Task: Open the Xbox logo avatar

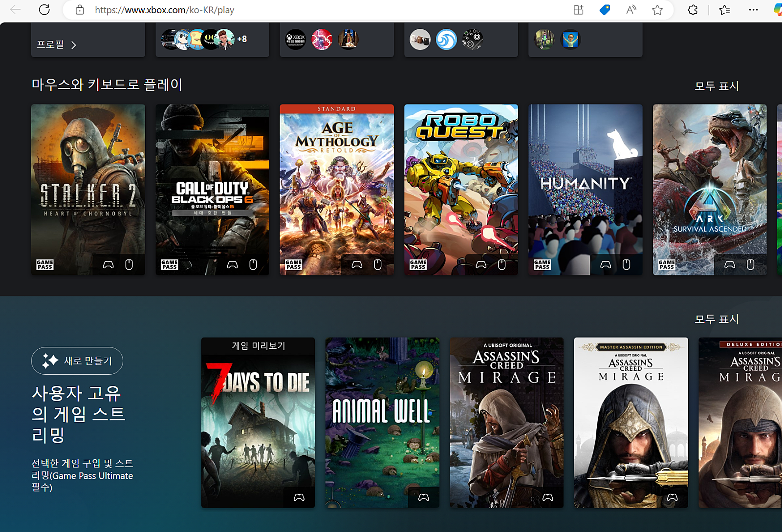Action: coord(296,39)
